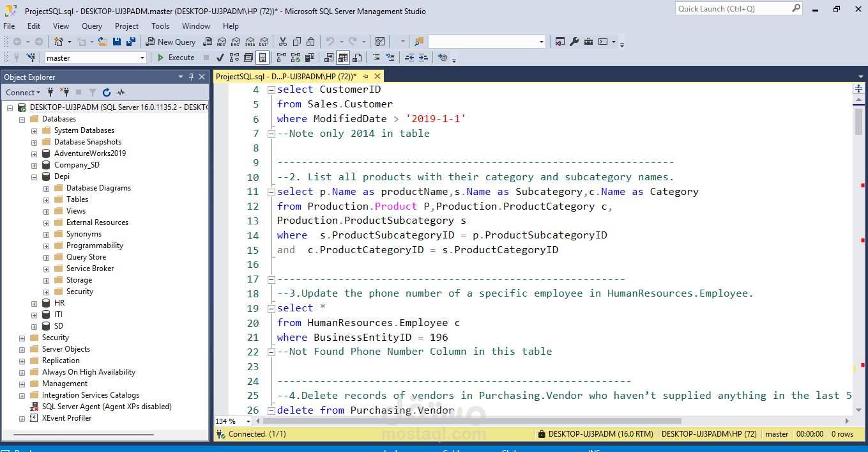Open the Query menu

pyautogui.click(x=92, y=26)
